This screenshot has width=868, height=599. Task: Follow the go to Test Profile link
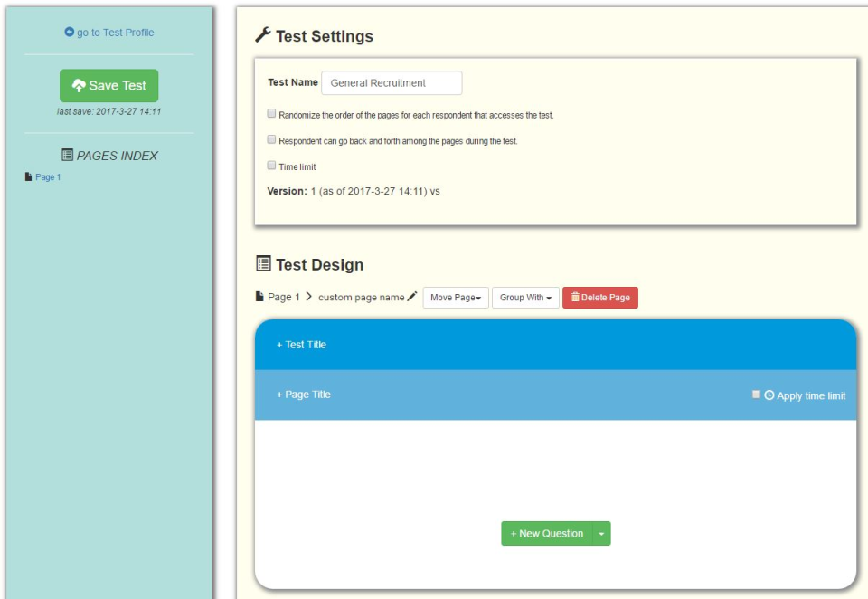pyautogui.click(x=109, y=32)
